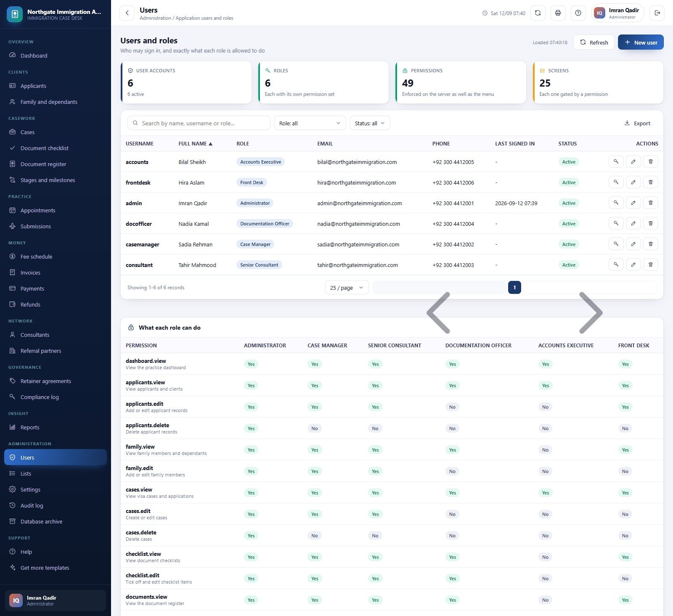Click email bilal@northgateimmigration.com
Image resolution: width=673 pixels, height=616 pixels.
point(357,162)
